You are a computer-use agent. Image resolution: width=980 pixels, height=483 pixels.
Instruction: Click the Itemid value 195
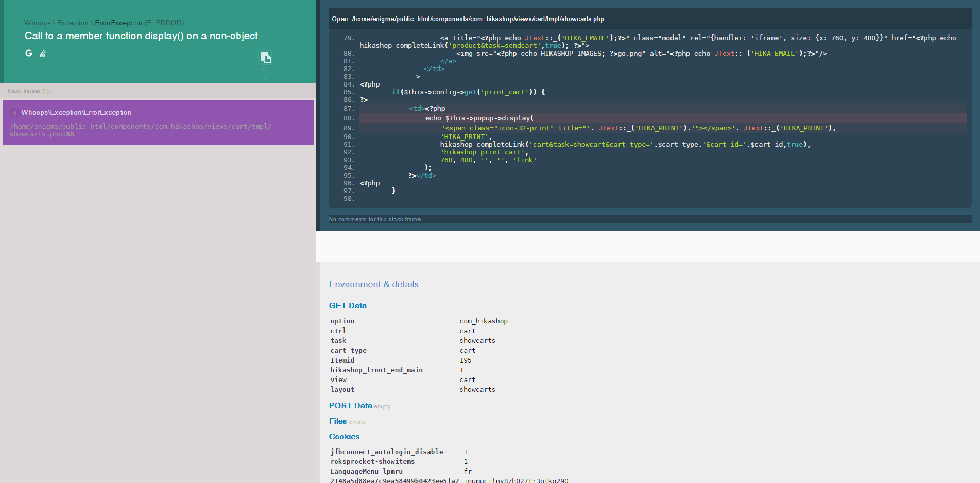coord(466,360)
